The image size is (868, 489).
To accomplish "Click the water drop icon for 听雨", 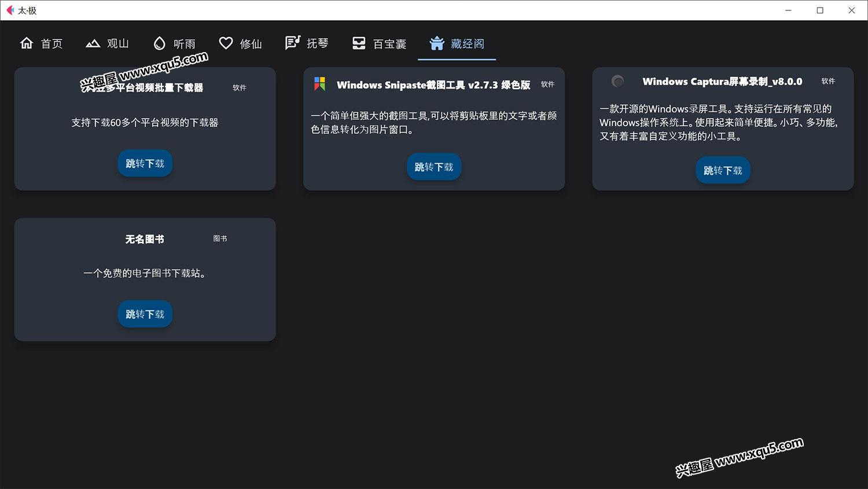I will [x=159, y=43].
